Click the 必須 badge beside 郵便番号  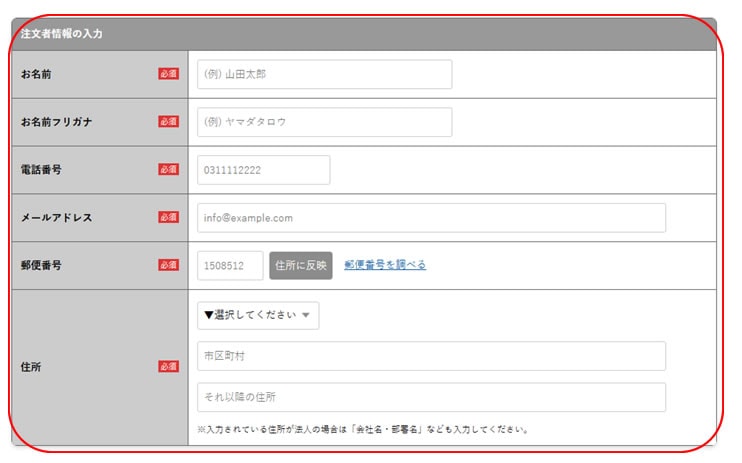168,266
